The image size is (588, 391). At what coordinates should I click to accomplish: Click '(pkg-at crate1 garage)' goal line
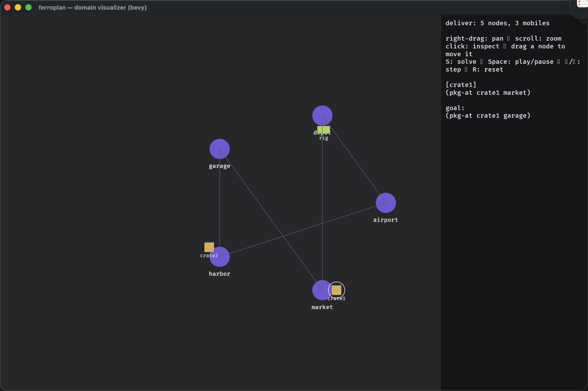[488, 116]
